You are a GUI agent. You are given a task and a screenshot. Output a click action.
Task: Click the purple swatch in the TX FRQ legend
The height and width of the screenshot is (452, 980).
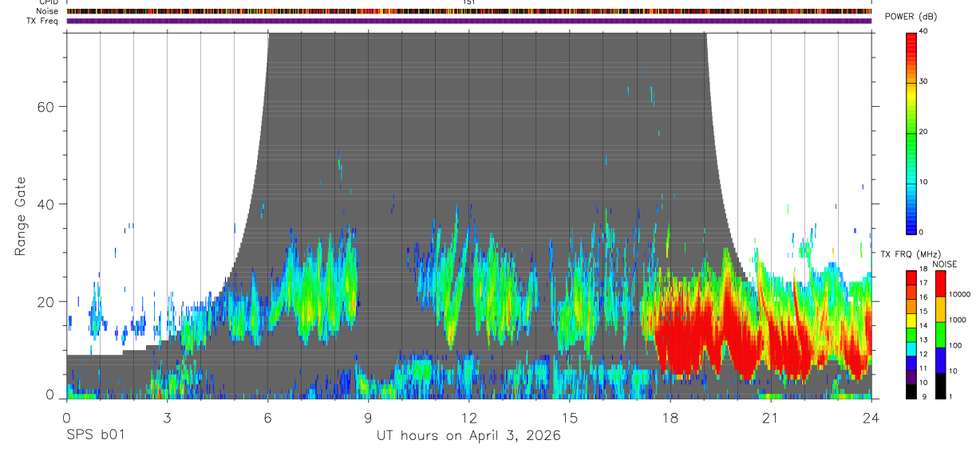point(911,377)
